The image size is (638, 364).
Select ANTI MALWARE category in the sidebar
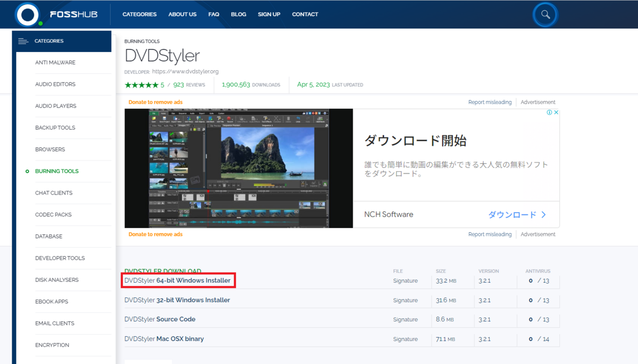[x=55, y=63]
